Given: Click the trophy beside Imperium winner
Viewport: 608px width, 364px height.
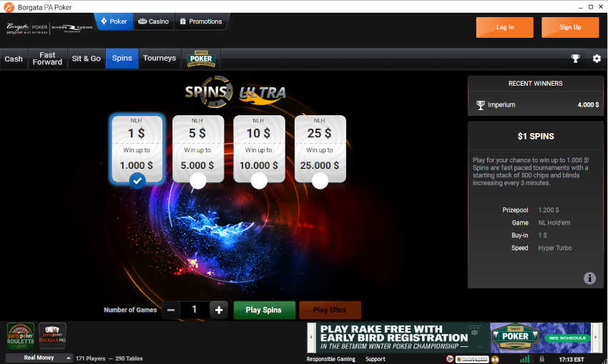Looking at the screenshot, I should tap(481, 105).
